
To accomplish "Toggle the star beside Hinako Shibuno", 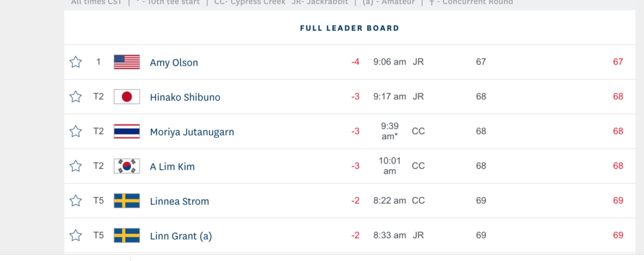I will click(75, 97).
